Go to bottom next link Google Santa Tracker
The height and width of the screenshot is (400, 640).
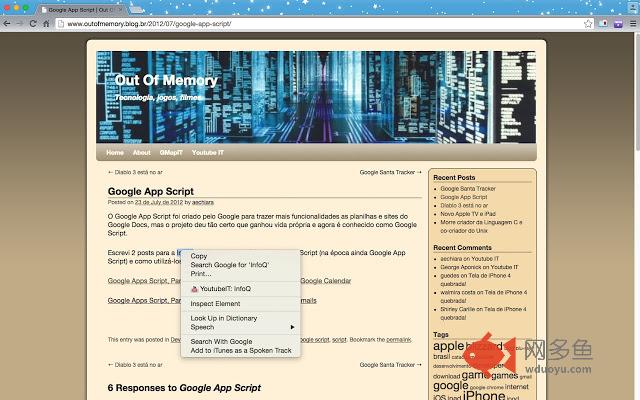click(x=391, y=365)
